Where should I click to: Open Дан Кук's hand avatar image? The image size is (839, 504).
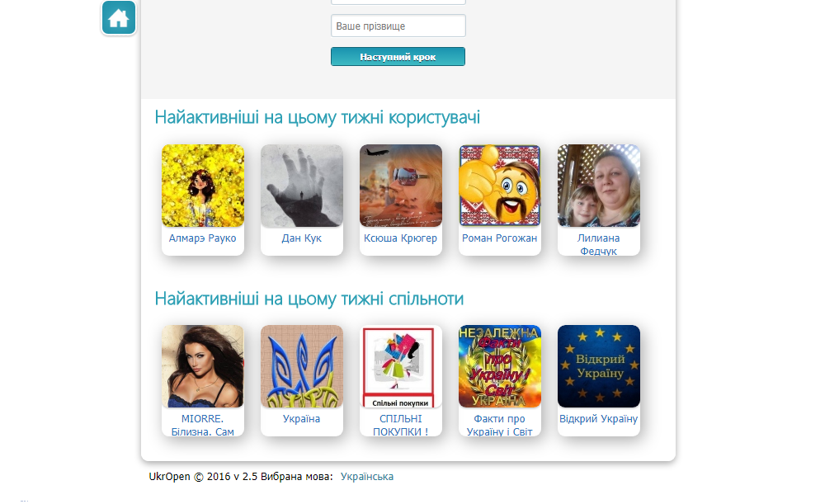coord(302,186)
